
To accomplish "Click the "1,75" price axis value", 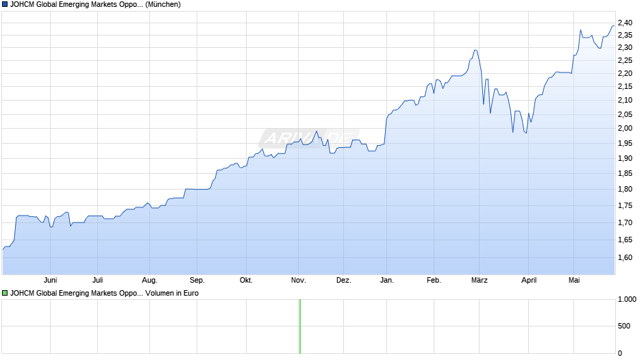I will (625, 205).
